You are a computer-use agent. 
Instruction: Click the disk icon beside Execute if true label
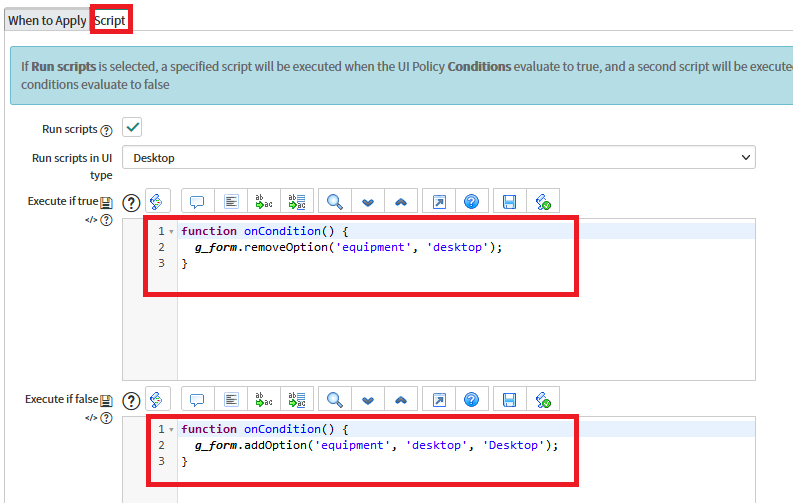106,203
